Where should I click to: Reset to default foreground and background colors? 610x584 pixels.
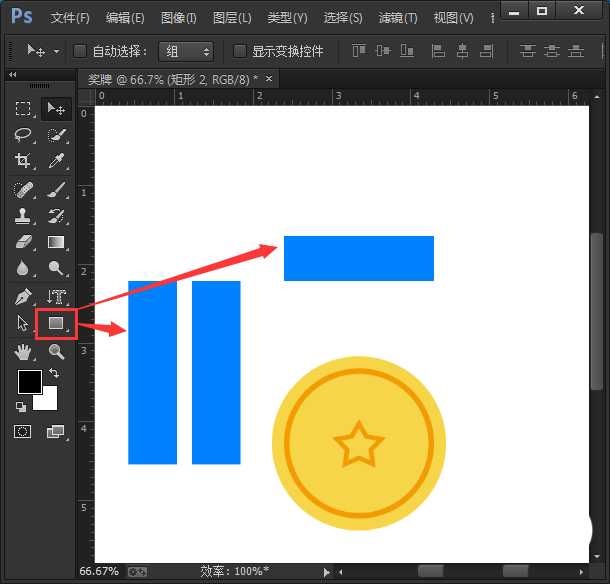21,406
